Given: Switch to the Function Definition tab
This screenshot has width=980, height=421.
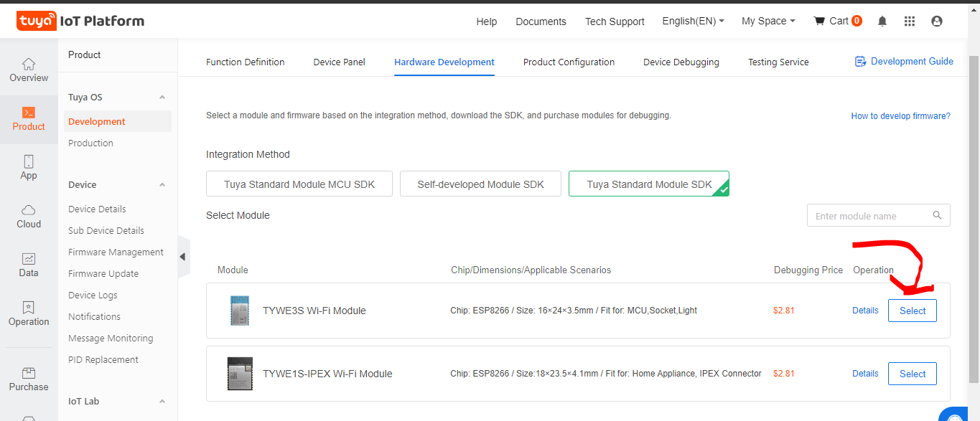Looking at the screenshot, I should (x=245, y=62).
